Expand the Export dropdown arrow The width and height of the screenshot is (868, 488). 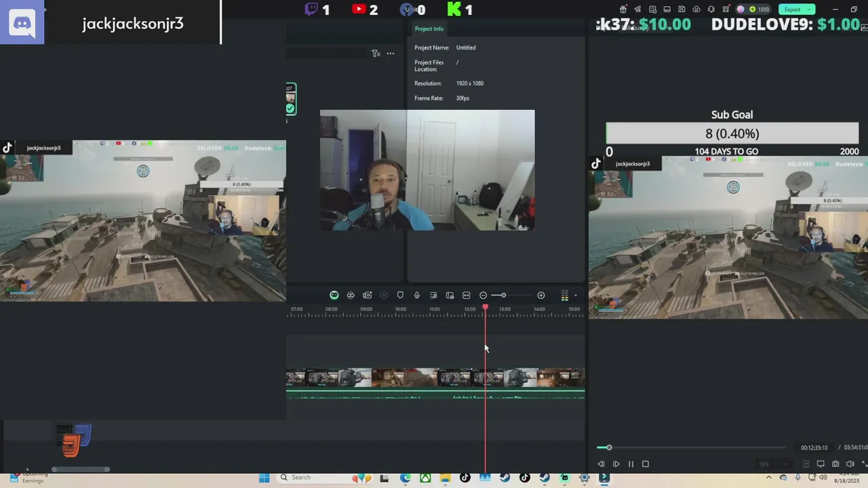point(809,9)
